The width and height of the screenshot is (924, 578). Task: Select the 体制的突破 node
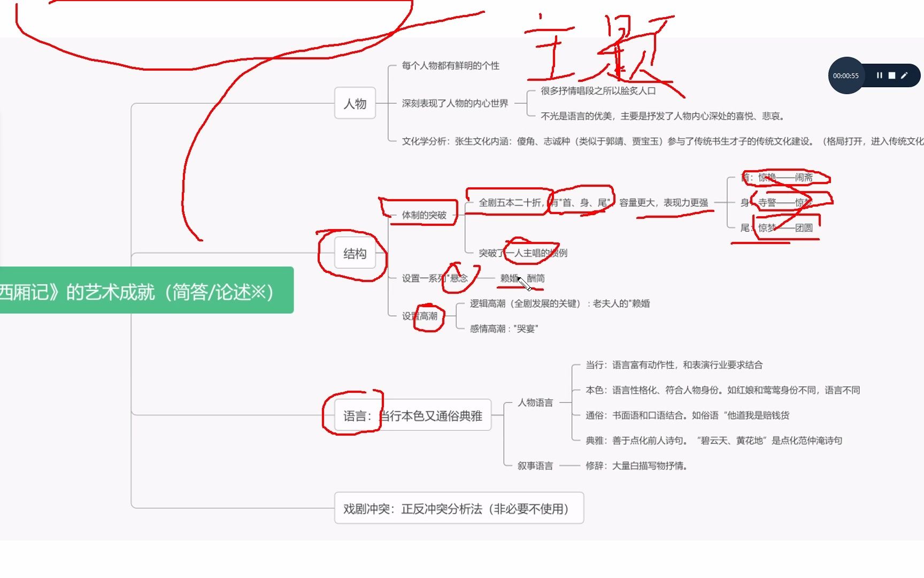point(424,215)
